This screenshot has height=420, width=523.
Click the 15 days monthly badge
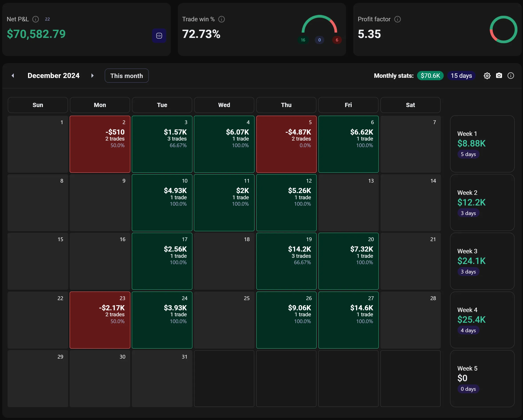tap(461, 76)
